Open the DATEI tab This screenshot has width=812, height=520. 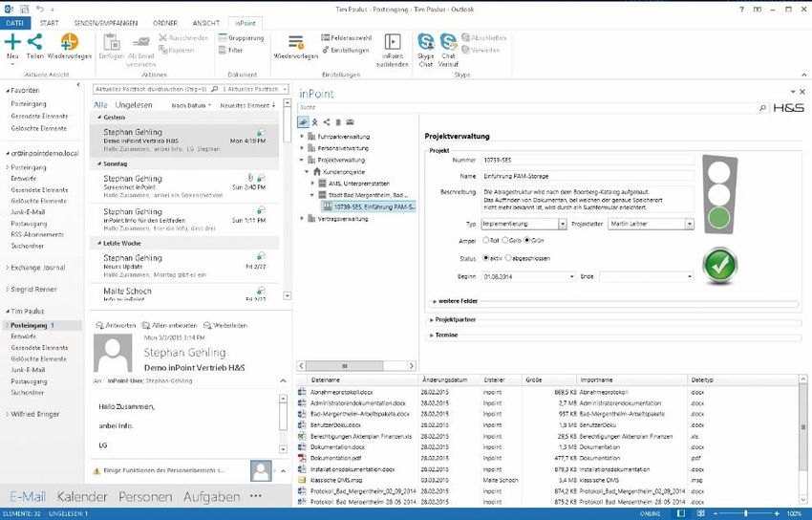coord(15,23)
